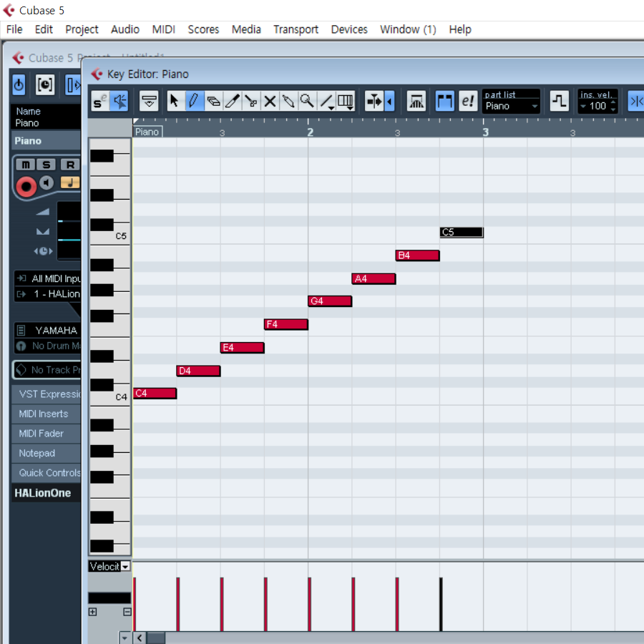Open the File menu
644x644 pixels.
coord(14,29)
